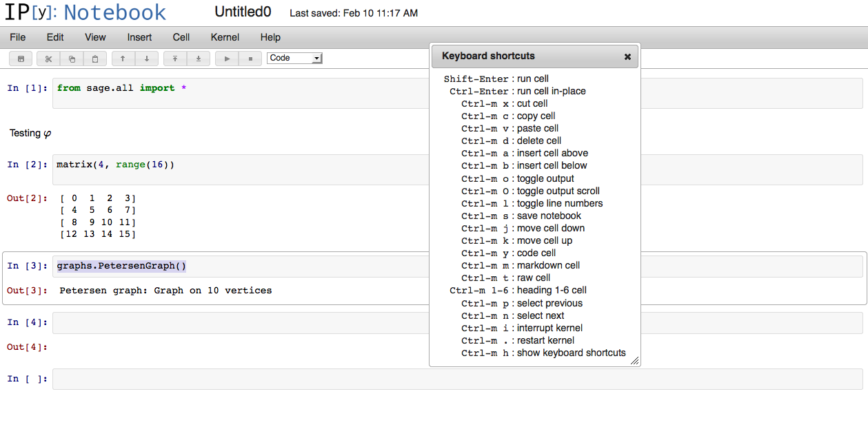
Task: Click the 'raw cell' shortcut entry
Action: point(506,278)
